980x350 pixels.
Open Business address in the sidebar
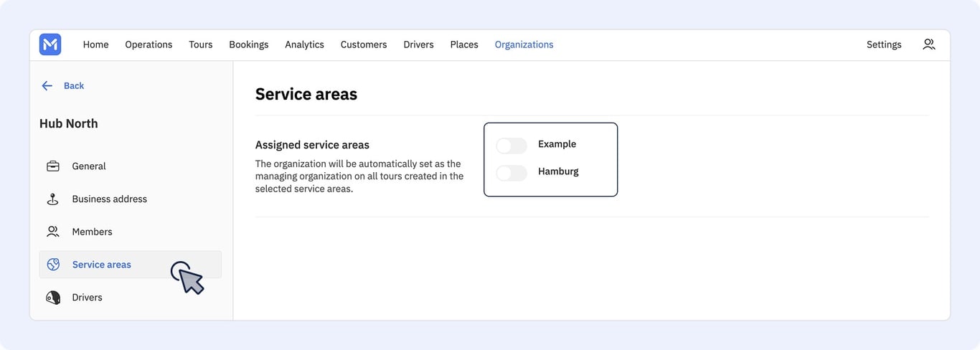click(130, 199)
